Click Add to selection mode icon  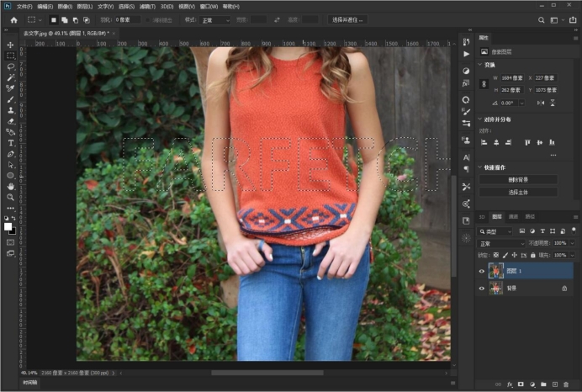click(x=65, y=20)
